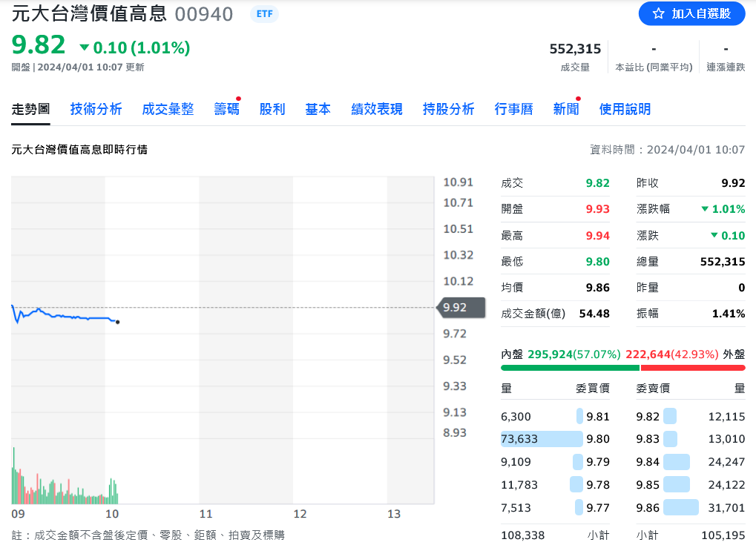Click the 開盤 value 9.93
756x548 pixels.
pyautogui.click(x=597, y=209)
